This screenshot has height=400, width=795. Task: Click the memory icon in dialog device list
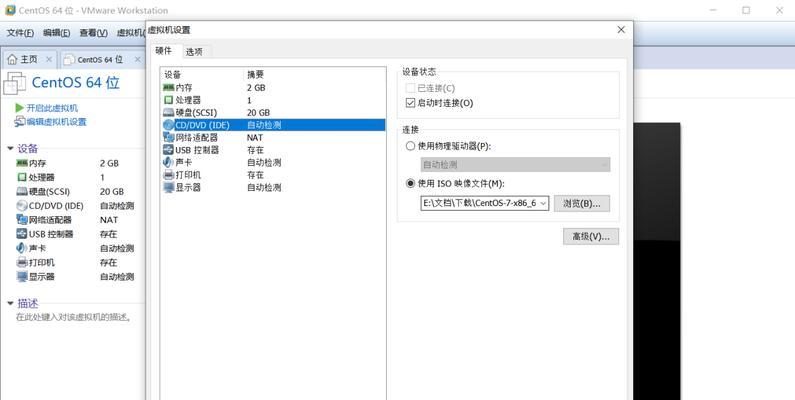coord(168,87)
